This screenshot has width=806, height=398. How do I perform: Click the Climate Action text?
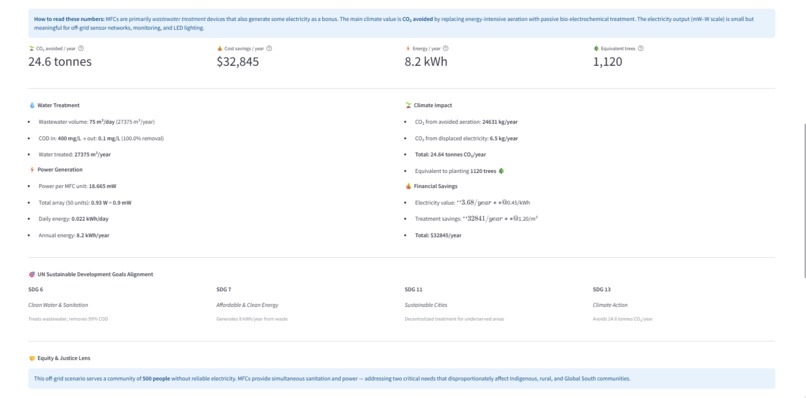pyautogui.click(x=610, y=305)
